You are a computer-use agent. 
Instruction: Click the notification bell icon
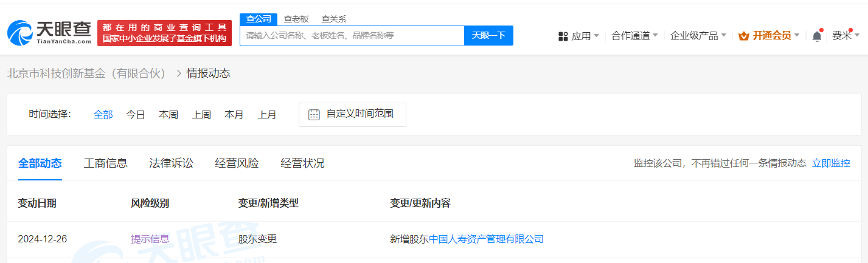817,36
